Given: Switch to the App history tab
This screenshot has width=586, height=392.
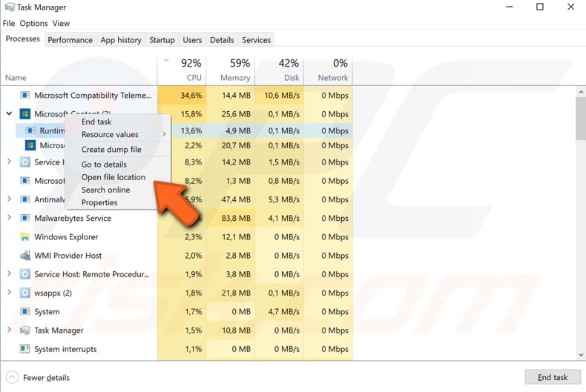Looking at the screenshot, I should click(121, 40).
